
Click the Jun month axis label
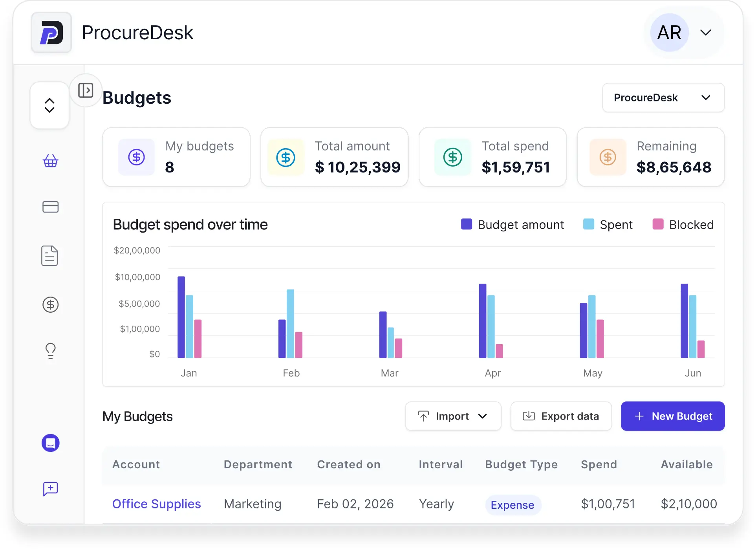tap(693, 373)
